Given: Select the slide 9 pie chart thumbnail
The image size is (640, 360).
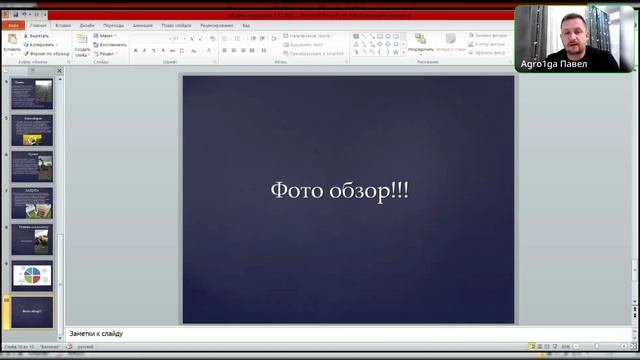Looking at the screenshot, I should pos(32,276).
